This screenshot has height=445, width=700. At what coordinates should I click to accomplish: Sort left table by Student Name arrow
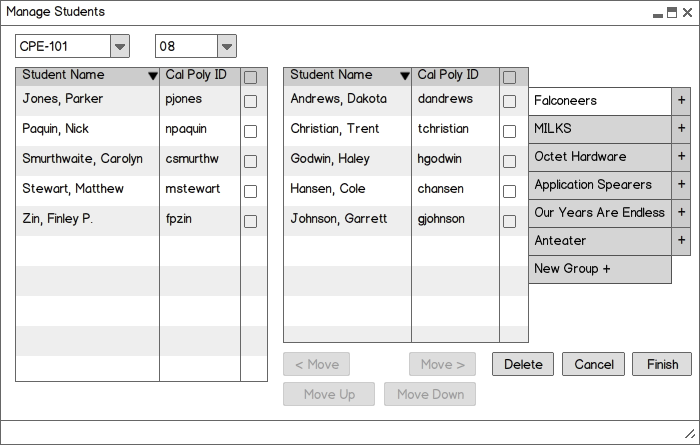coord(153,76)
